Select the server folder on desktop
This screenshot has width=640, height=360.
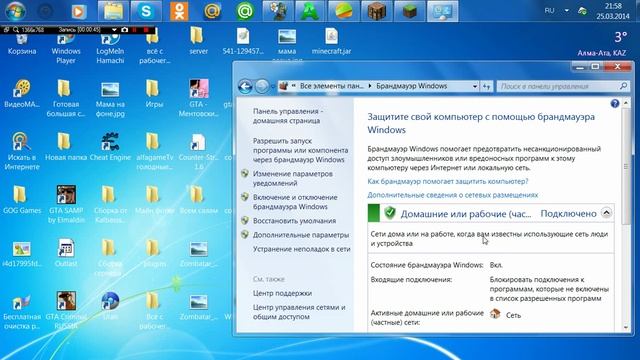coord(198,41)
